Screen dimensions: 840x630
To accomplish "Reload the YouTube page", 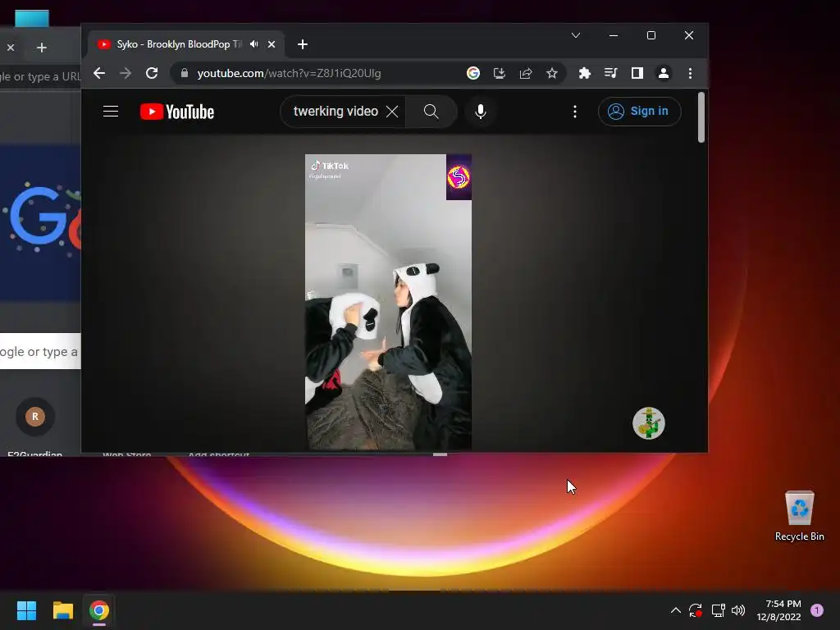I will pyautogui.click(x=152, y=73).
